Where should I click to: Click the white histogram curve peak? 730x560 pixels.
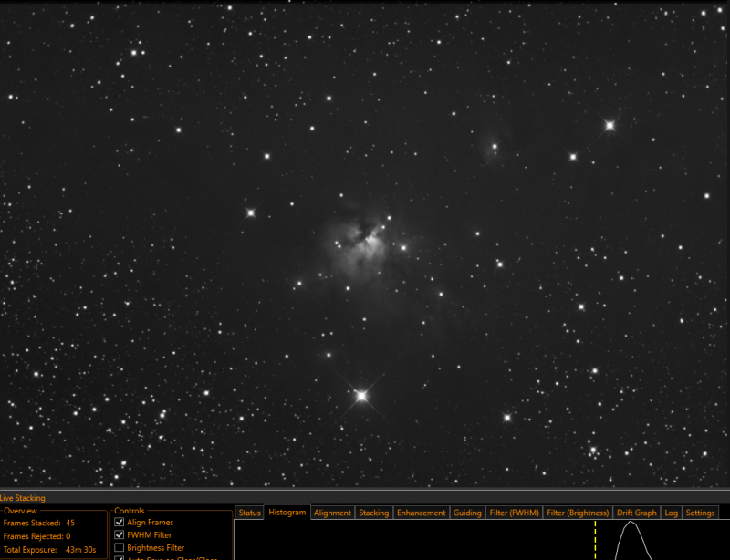(x=631, y=523)
